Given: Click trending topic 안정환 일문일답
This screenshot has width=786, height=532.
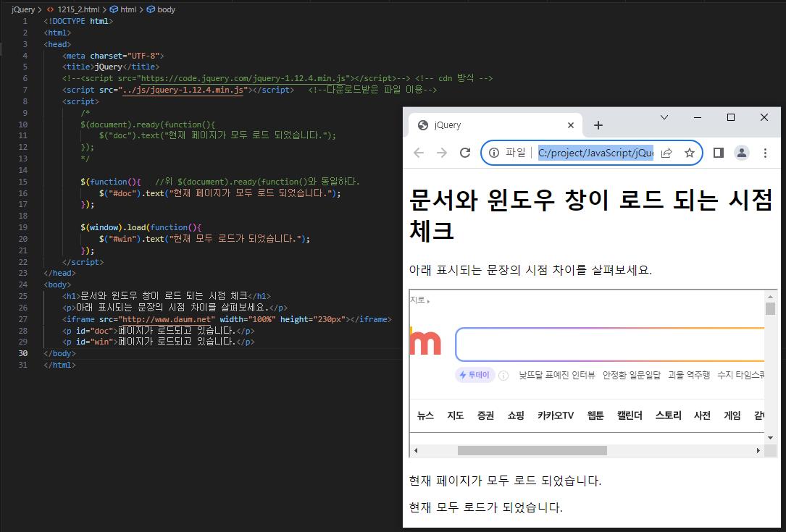Looking at the screenshot, I should pyautogui.click(x=632, y=375).
